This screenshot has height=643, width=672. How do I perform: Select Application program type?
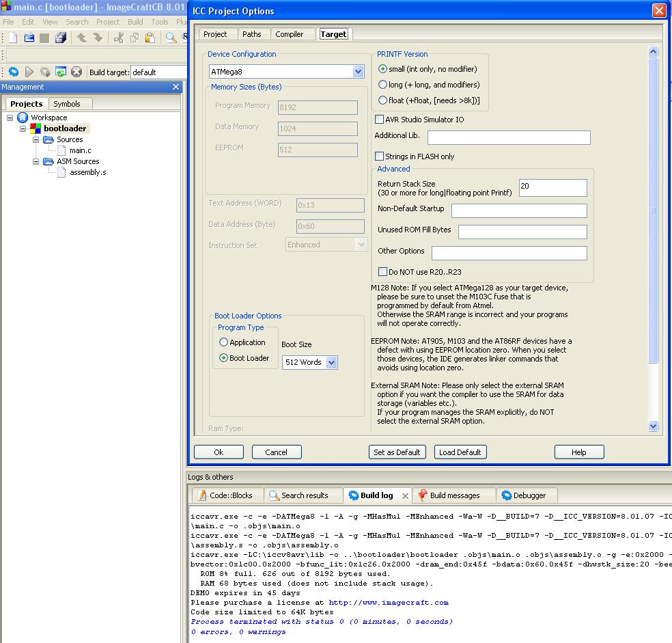coord(223,342)
